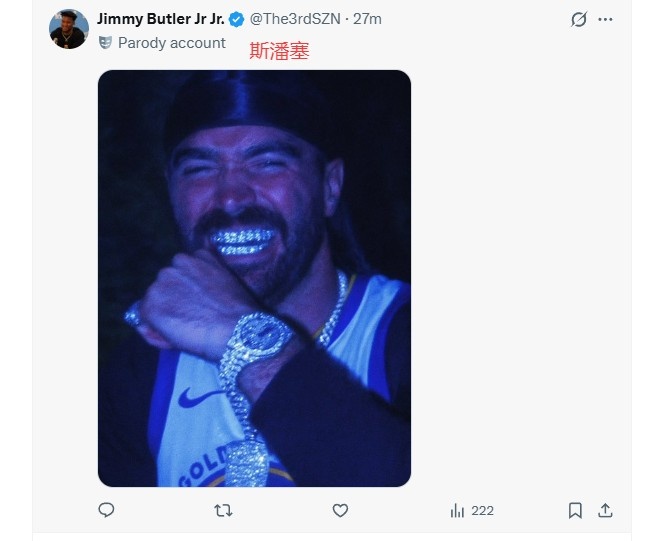
Task: Reply to the post via the comment icon
Action: coord(107,510)
